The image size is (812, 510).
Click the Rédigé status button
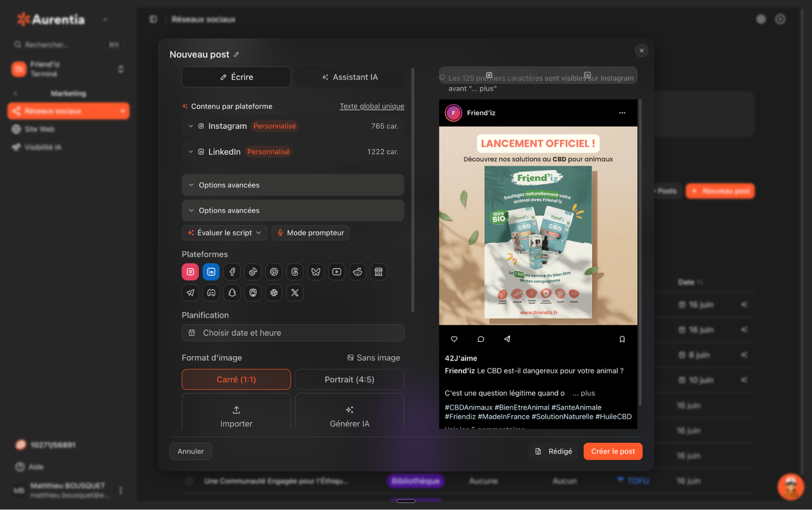tap(553, 451)
